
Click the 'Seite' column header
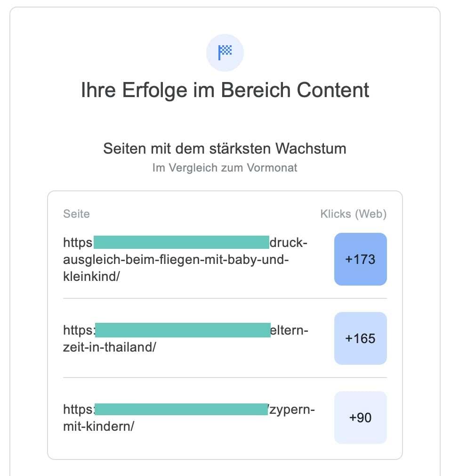pyautogui.click(x=76, y=214)
